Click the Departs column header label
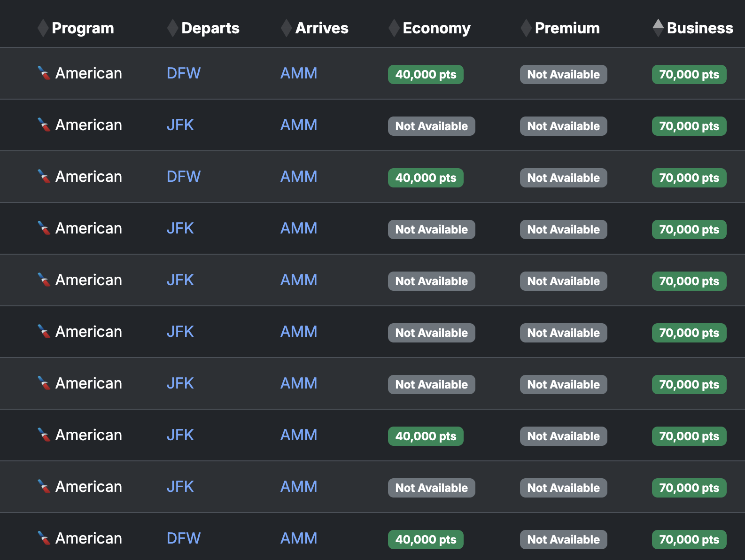Viewport: 745px width, 560px height. 210,28
